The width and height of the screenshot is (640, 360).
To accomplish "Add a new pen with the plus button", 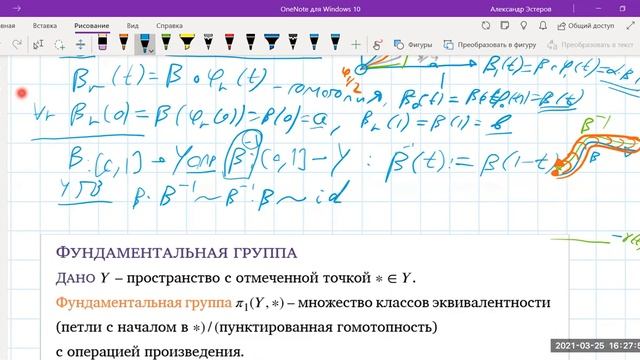I will [356, 44].
